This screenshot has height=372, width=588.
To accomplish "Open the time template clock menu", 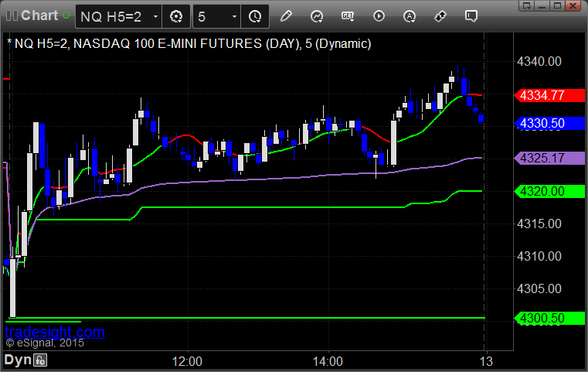I will (255, 16).
